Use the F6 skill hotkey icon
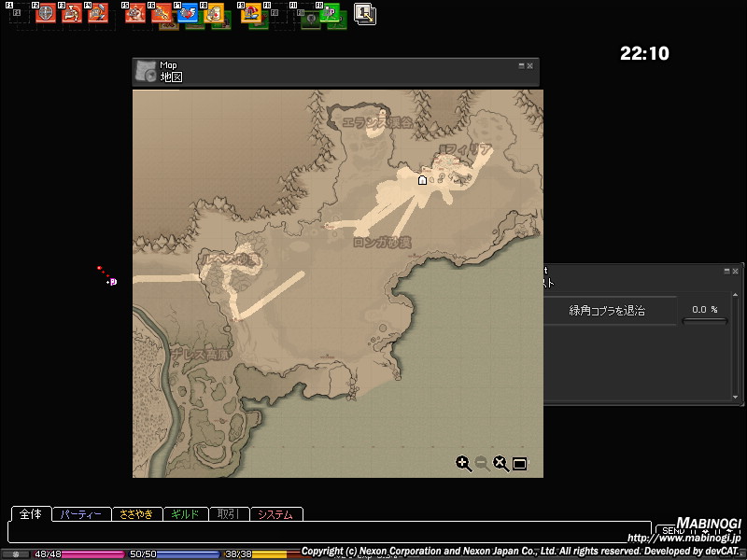The width and height of the screenshot is (747, 560). pyautogui.click(x=161, y=13)
